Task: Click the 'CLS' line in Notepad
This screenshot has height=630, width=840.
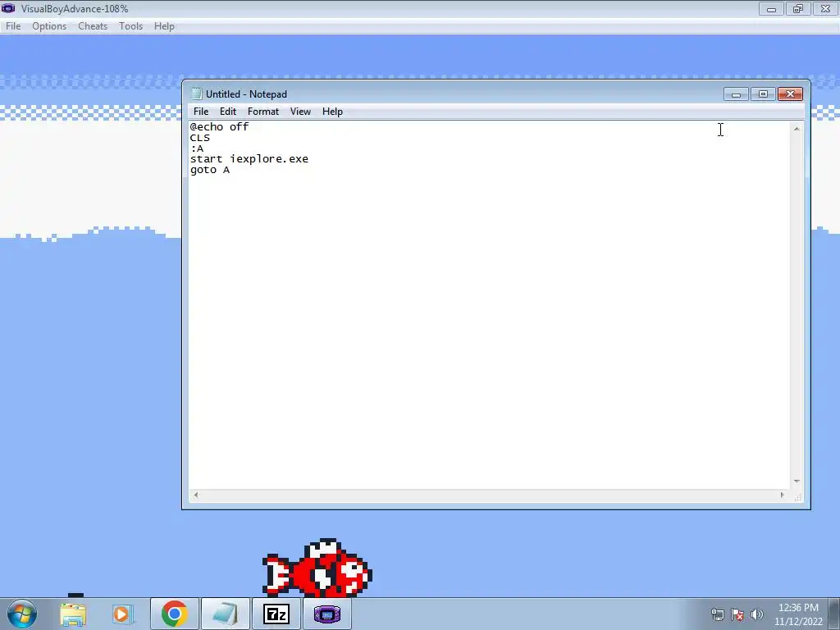Action: coord(200,138)
